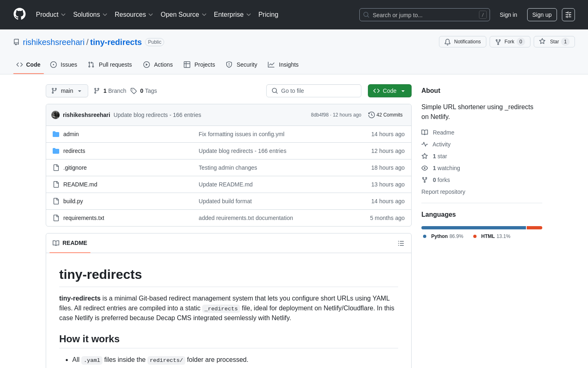Switch to the Insights tab
The width and height of the screenshot is (588, 368).
283,65
